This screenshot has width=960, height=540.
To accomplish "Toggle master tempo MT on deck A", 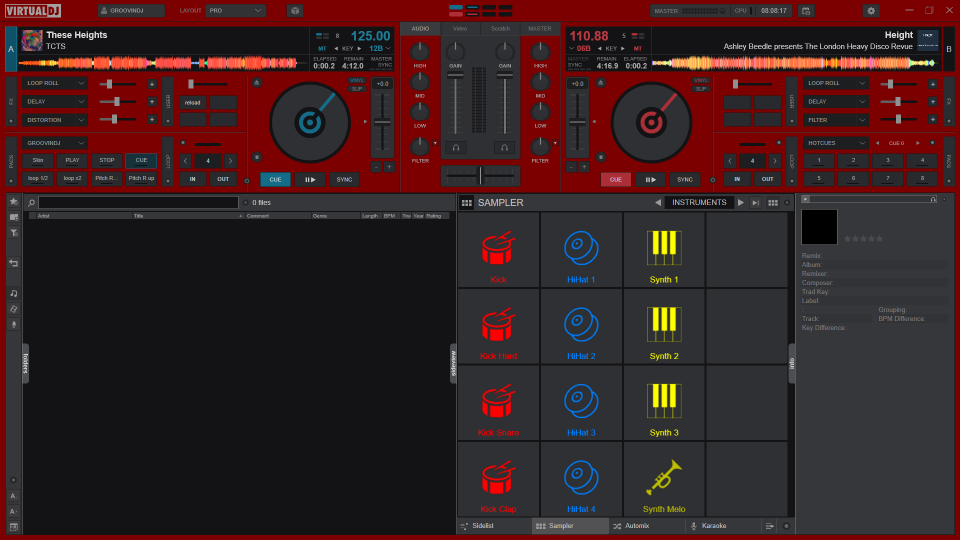I will (x=322, y=48).
